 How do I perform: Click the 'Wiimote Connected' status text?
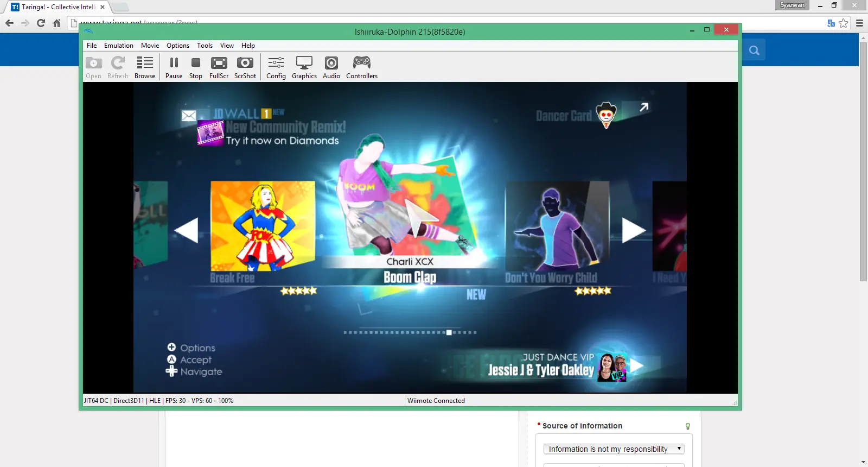(x=436, y=401)
